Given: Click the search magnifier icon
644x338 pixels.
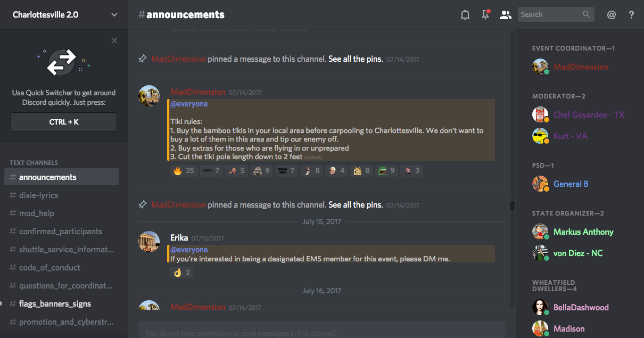Looking at the screenshot, I should 587,14.
